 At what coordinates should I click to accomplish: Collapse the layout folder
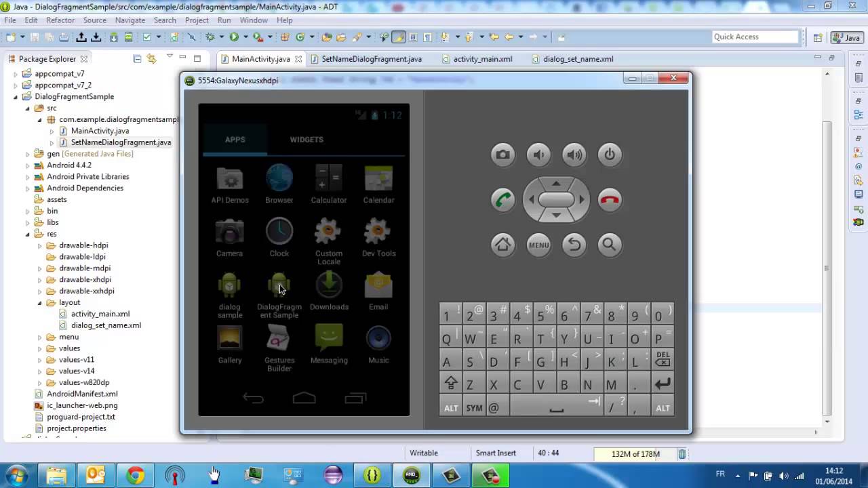click(x=40, y=302)
